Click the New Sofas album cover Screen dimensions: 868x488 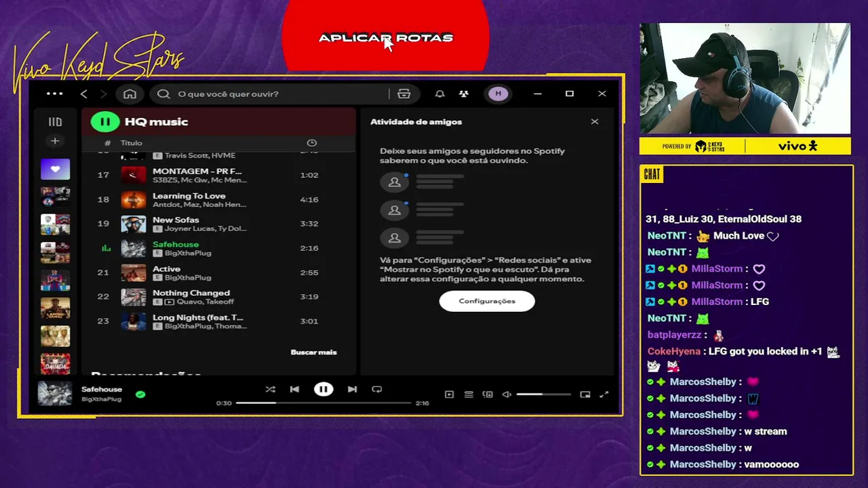pos(133,224)
